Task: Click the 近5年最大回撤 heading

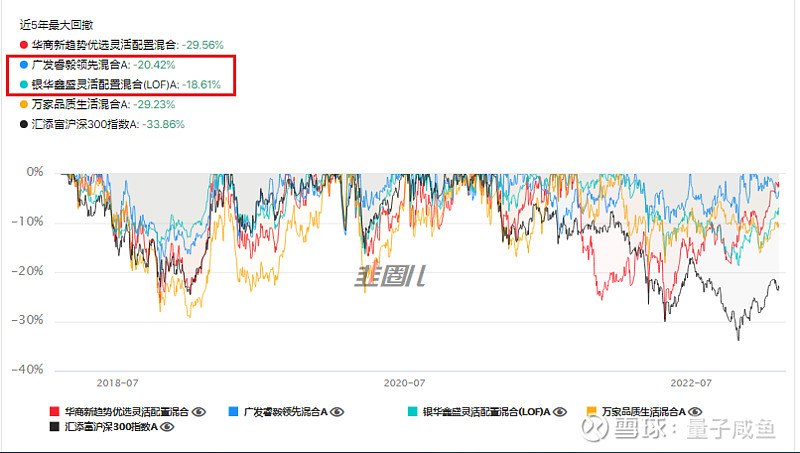Action: click(57, 25)
